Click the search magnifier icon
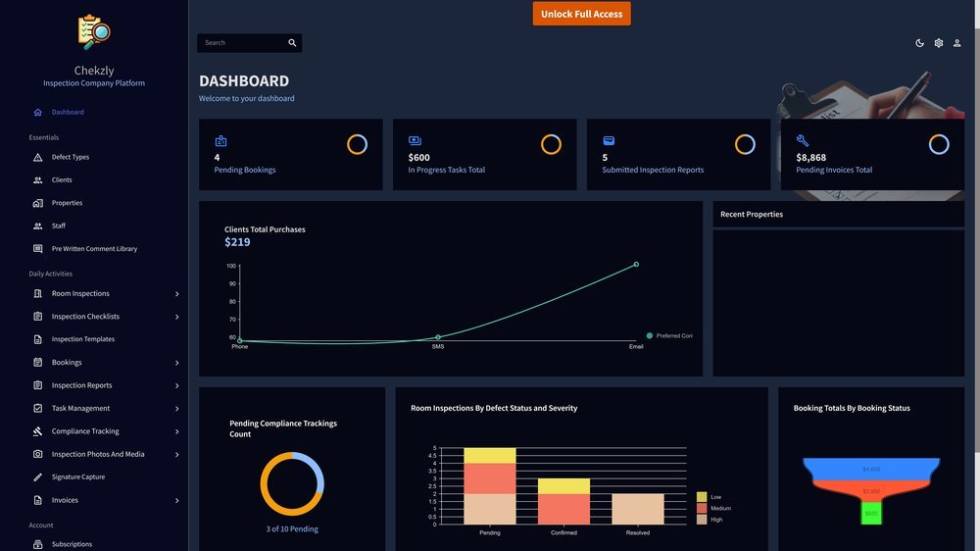 292,42
